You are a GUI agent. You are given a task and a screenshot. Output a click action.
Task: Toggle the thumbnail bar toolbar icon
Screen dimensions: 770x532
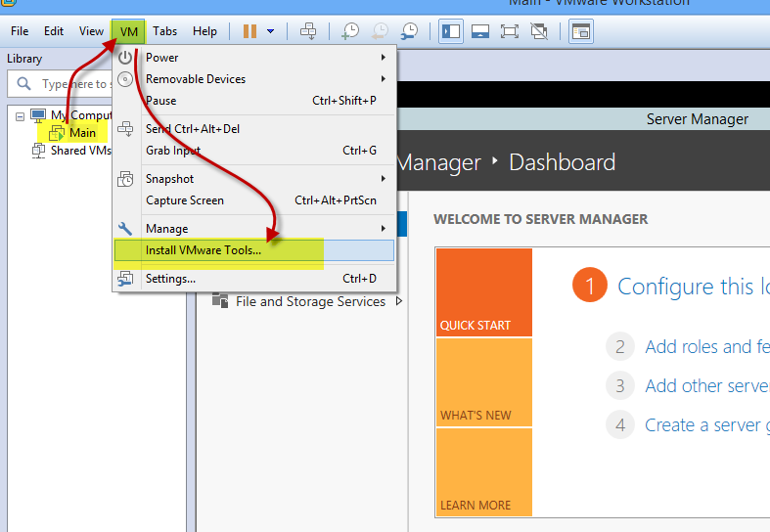pos(480,31)
